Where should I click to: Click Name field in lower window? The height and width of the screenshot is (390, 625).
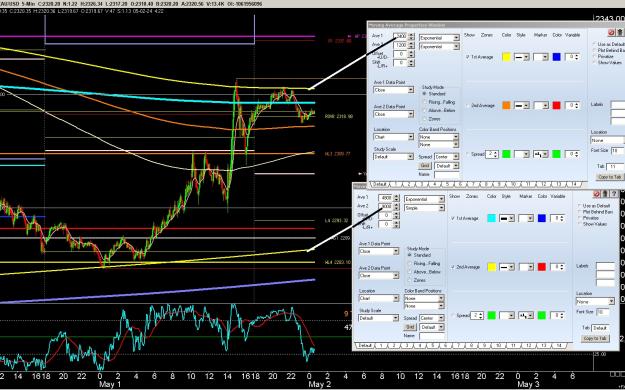click(x=432, y=336)
